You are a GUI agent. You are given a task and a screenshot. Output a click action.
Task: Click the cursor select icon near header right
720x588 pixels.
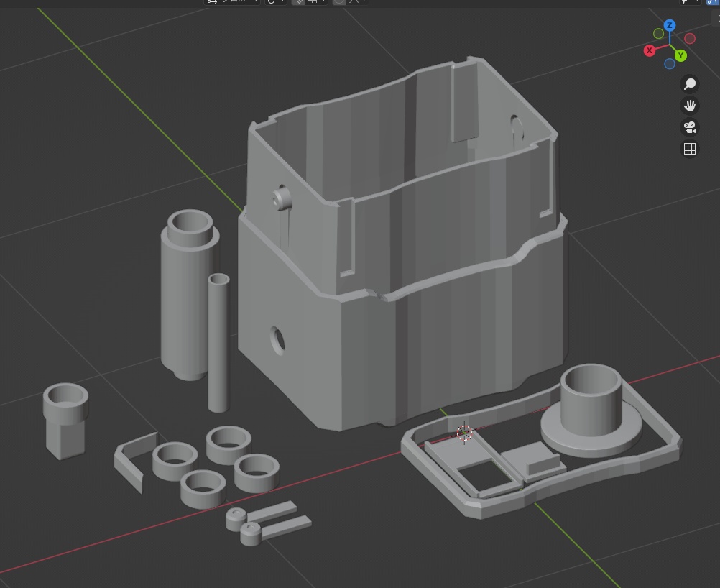point(683,3)
